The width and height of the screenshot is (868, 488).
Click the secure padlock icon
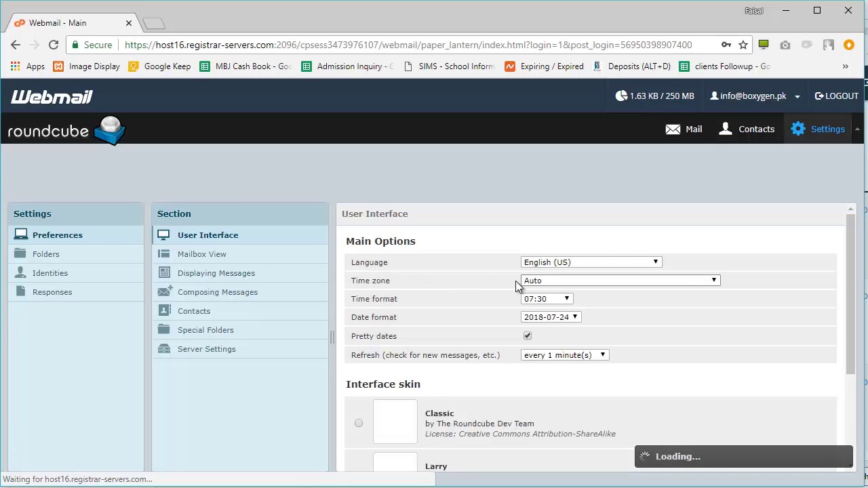click(75, 45)
